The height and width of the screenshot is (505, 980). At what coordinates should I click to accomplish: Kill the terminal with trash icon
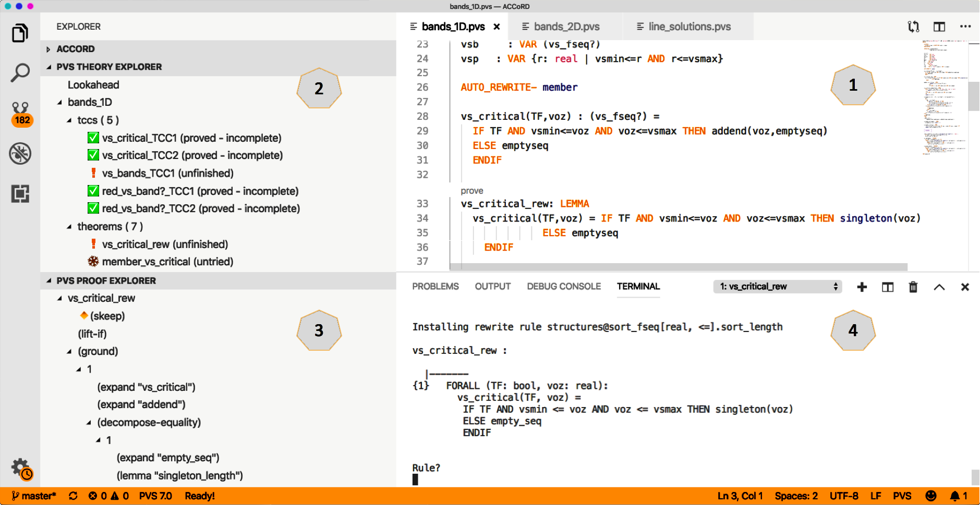[913, 287]
